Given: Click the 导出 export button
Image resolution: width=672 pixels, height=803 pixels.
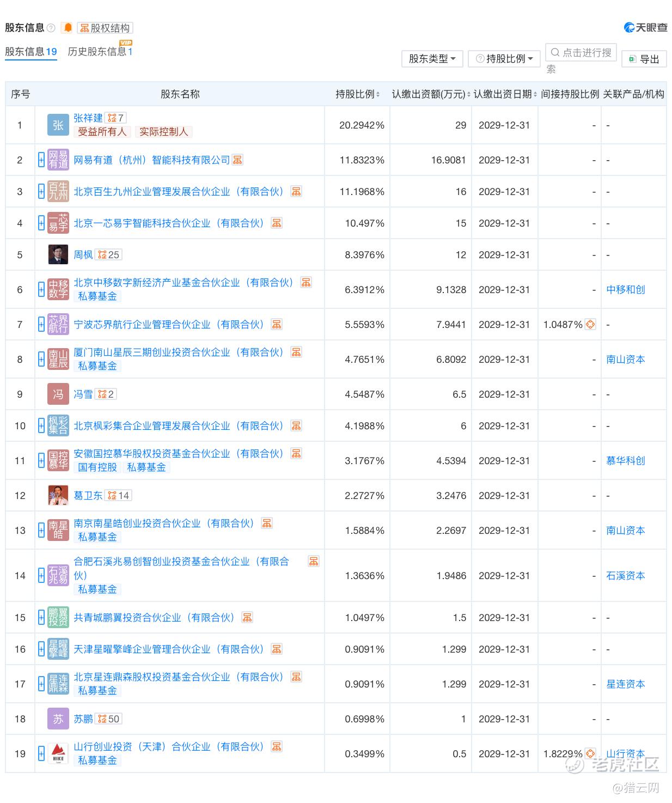Looking at the screenshot, I should (644, 59).
